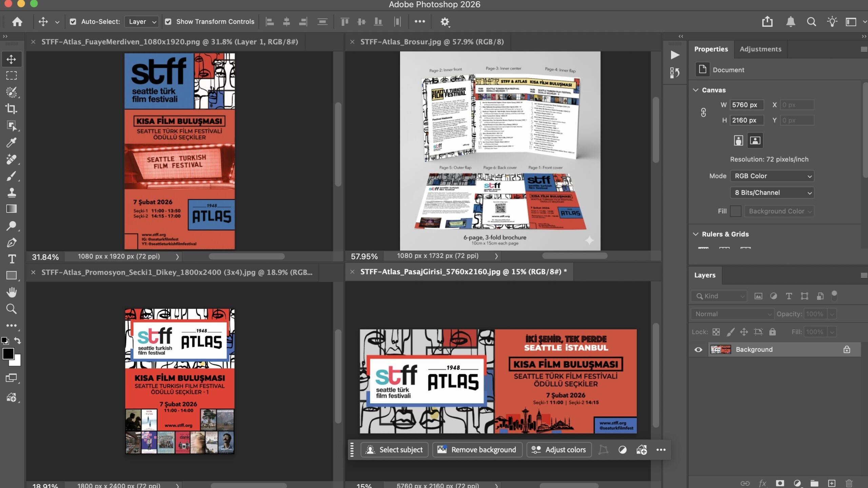The image size is (868, 488).
Task: Select the Zoom tool
Action: [11, 309]
